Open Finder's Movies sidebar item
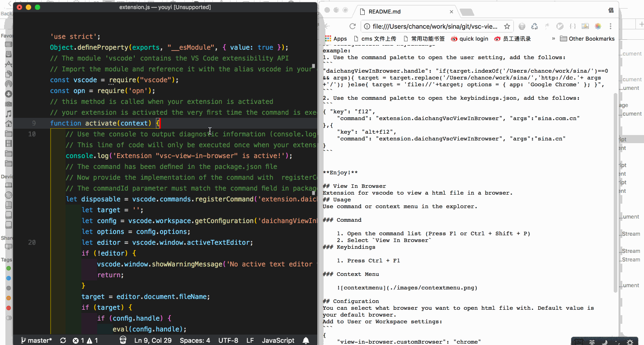 click(x=8, y=144)
